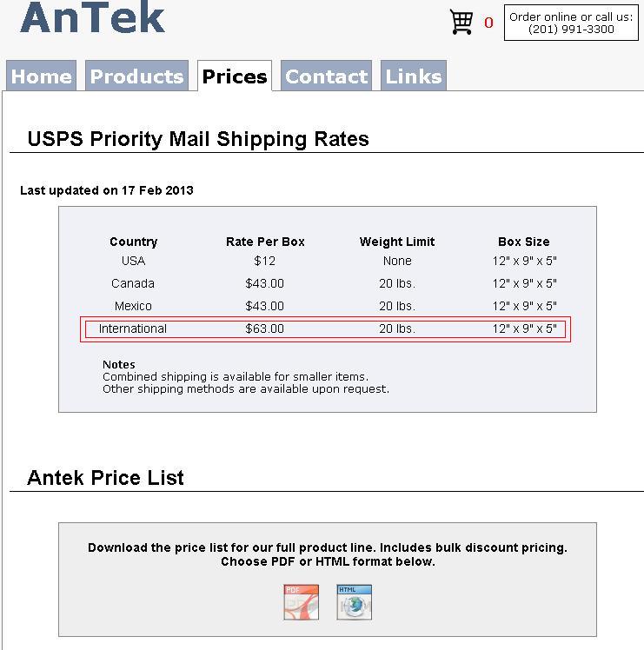Screen dimensions: 644x650
Task: Click the Canada shipping rate row
Action: click(326, 283)
